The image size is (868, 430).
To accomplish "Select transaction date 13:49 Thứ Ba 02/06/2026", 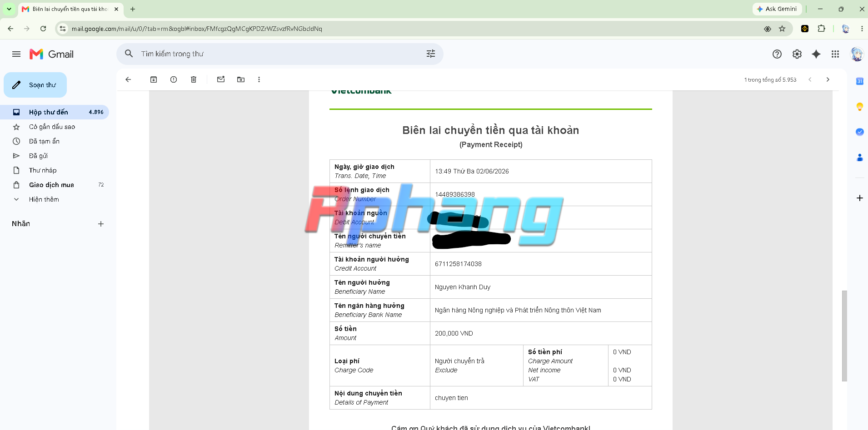I will (472, 171).
